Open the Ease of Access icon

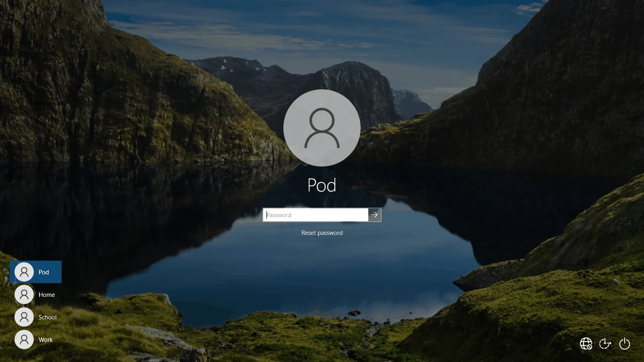[605, 344]
